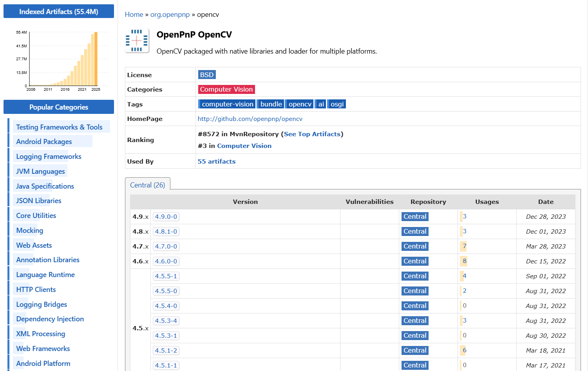This screenshot has height=371, width=588.
Task: Open the Core Utilities category
Action: click(x=36, y=215)
